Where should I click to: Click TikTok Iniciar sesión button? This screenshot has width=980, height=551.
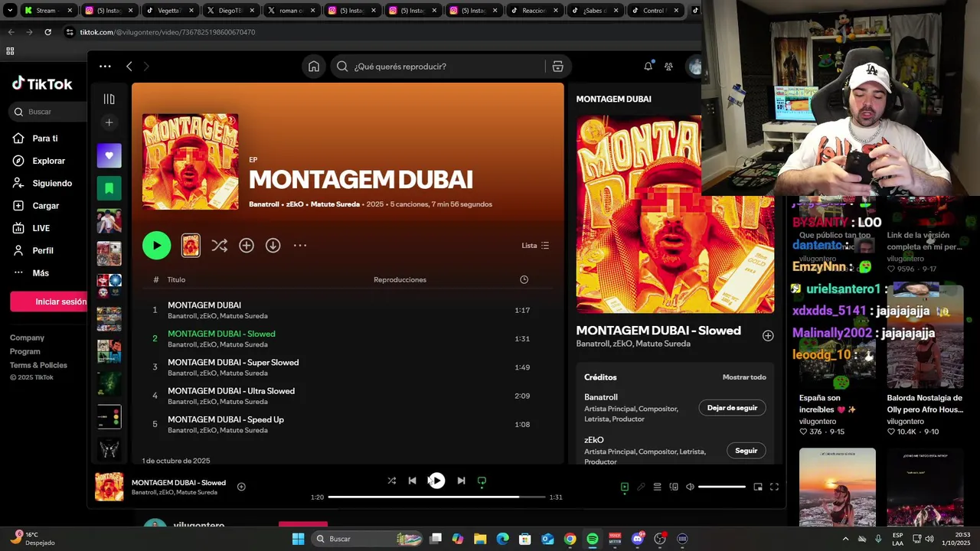click(49, 302)
